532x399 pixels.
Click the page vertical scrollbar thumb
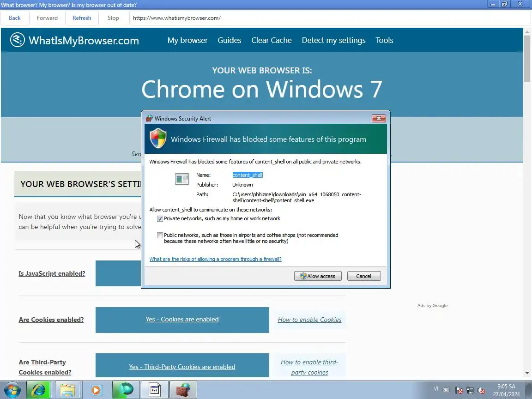click(x=527, y=58)
